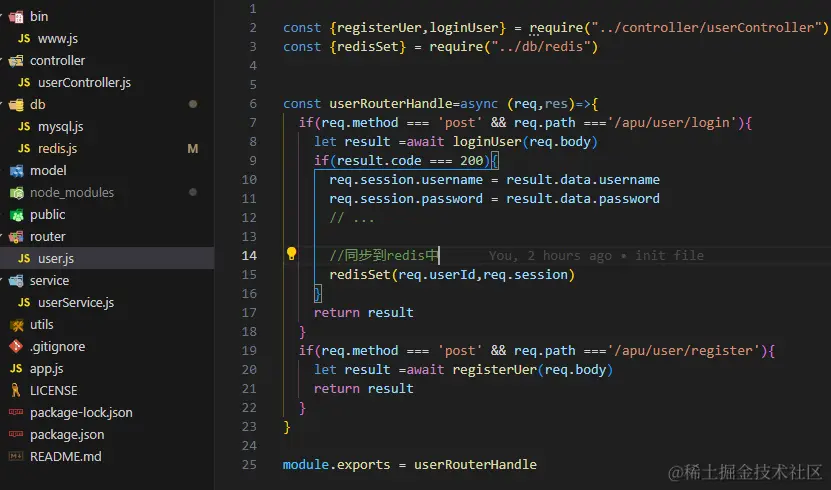Open www.js file
The height and width of the screenshot is (490, 831).
(58, 39)
